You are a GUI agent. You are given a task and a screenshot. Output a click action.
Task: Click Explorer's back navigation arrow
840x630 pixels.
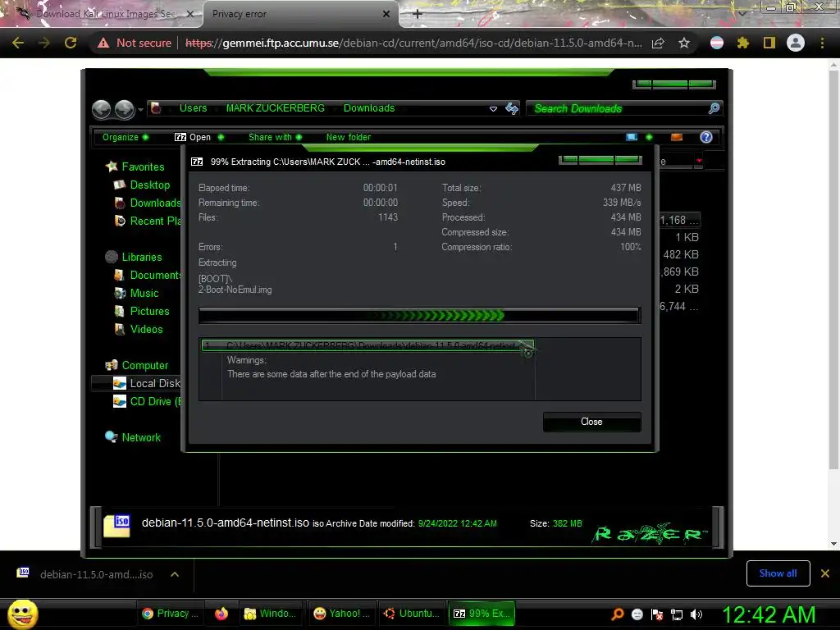pyautogui.click(x=101, y=109)
